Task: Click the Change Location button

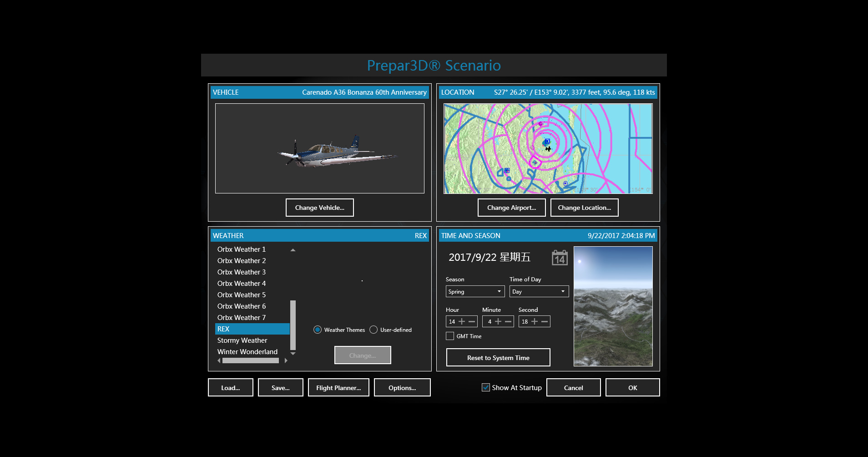Action: tap(584, 208)
